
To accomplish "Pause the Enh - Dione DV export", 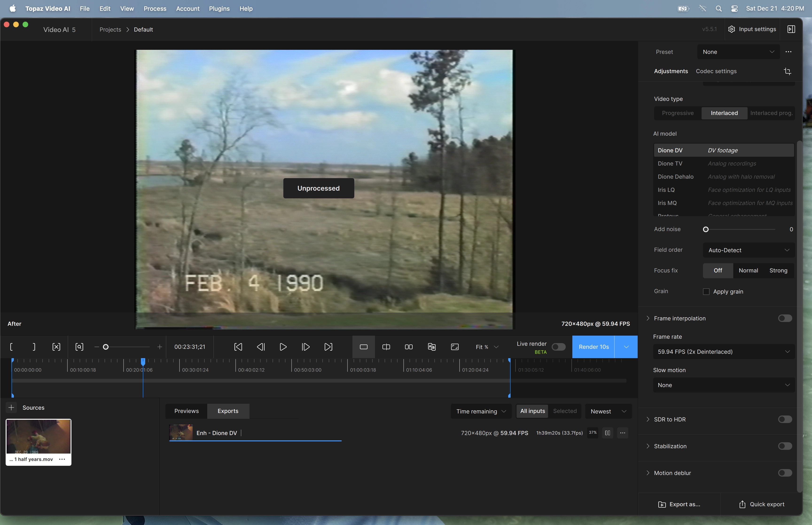I will tap(607, 433).
